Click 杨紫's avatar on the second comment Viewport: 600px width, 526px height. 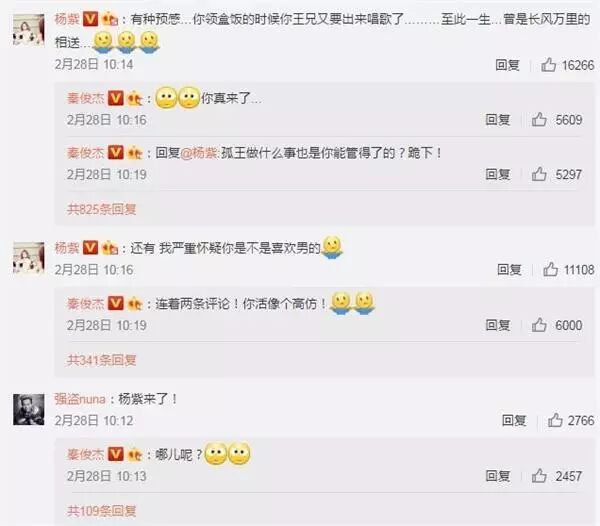(x=29, y=257)
